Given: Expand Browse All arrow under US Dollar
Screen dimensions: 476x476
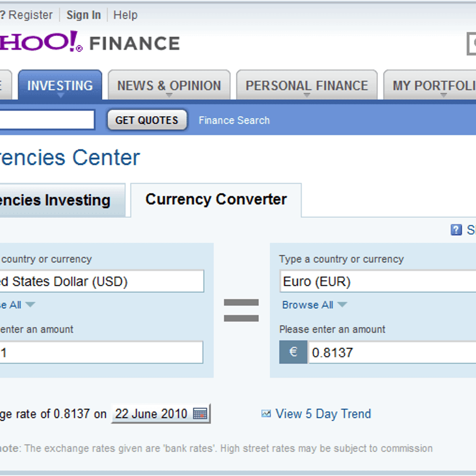Looking at the screenshot, I should point(30,305).
